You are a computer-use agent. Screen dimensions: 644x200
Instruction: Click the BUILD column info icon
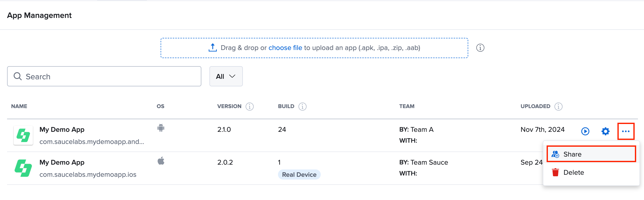[x=302, y=107]
